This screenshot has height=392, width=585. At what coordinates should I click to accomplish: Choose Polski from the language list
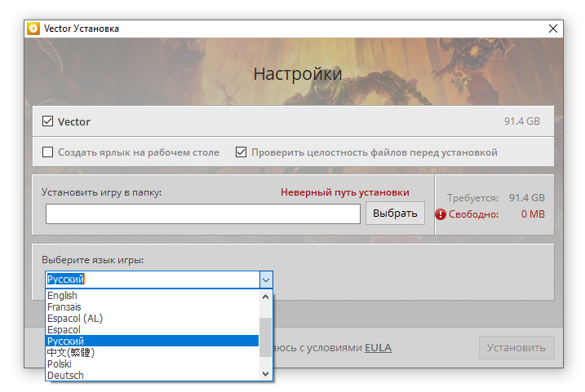60,364
